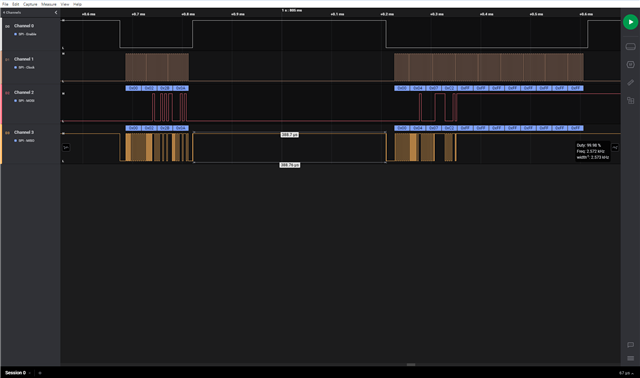Add a new session tab
Viewport: 640px width, 378px height.
point(40,373)
